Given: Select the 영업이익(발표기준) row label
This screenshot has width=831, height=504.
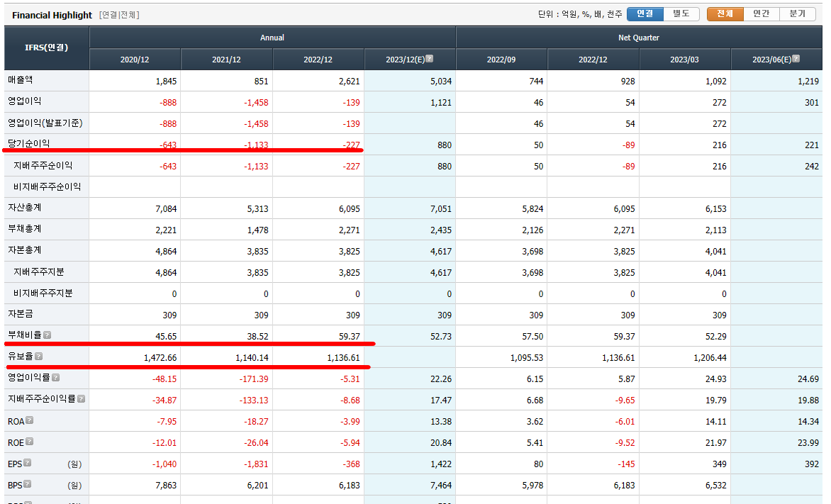Looking at the screenshot, I should (x=45, y=123).
